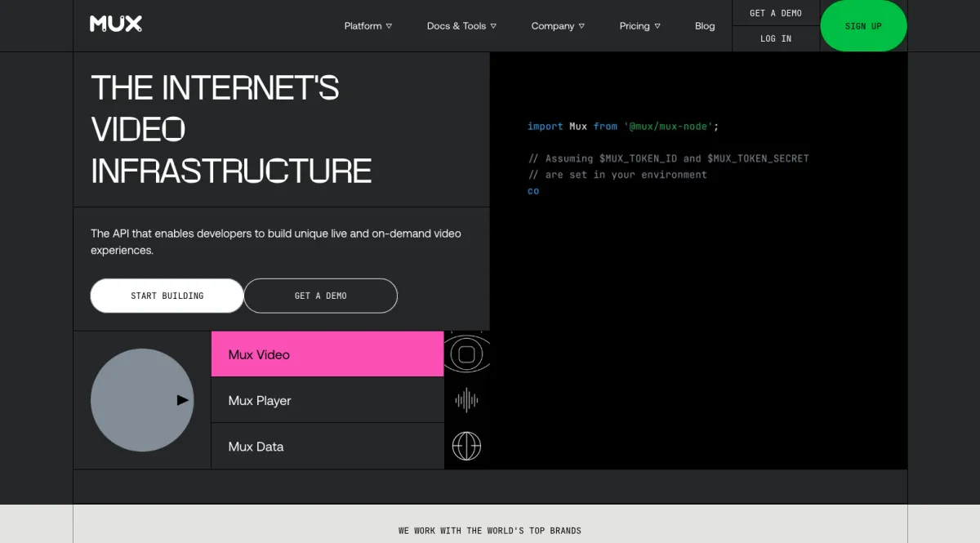
Task: Click the LOG IN link
Action: [x=776, y=38]
